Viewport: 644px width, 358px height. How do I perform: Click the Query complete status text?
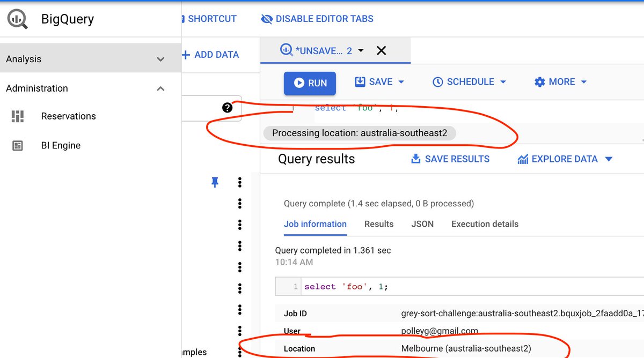[379, 204]
